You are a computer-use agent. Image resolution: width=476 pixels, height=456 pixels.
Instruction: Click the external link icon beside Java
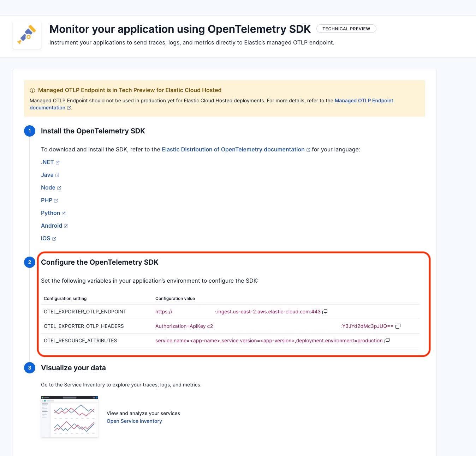tap(57, 175)
